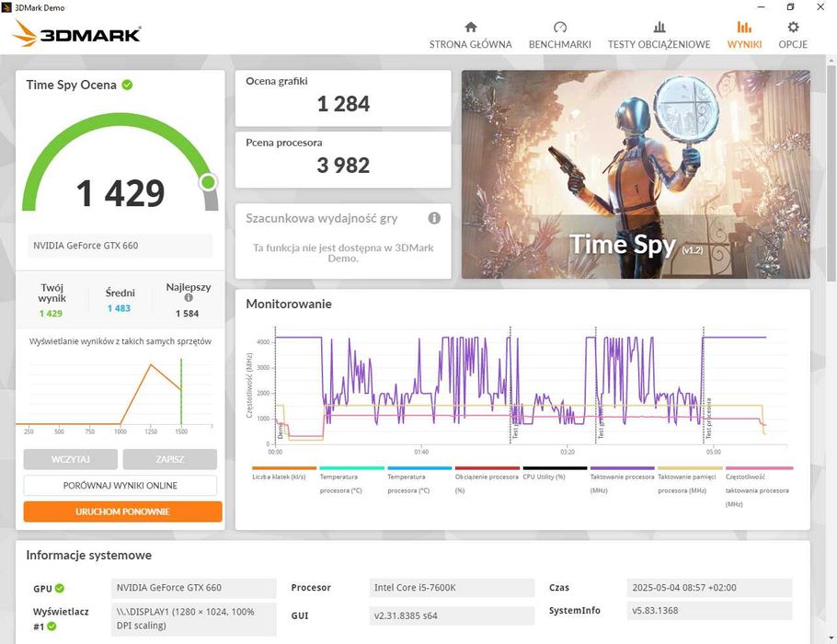Click the right-side vertical scrollbar
The height and width of the screenshot is (644, 837).
coord(831,174)
